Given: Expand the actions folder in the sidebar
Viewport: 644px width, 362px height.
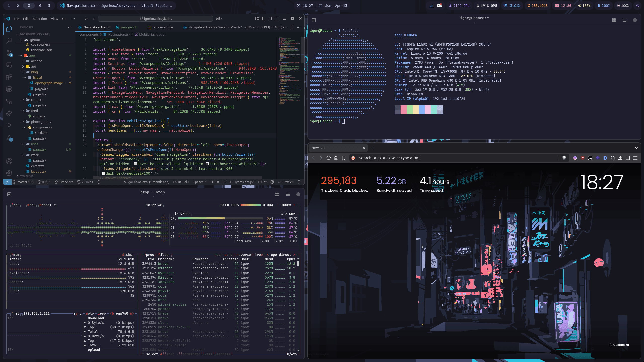Looking at the screenshot, I should pyautogui.click(x=36, y=61).
